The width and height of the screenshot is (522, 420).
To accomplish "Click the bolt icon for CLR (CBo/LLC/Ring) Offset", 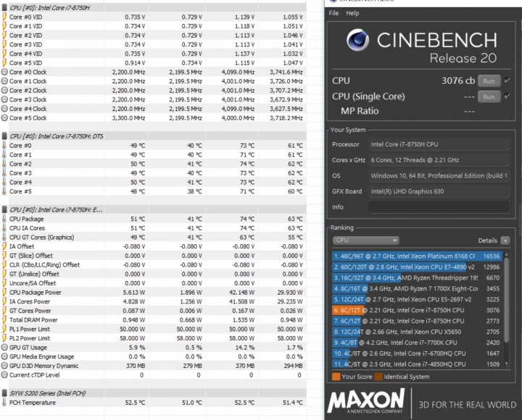I will [4, 265].
